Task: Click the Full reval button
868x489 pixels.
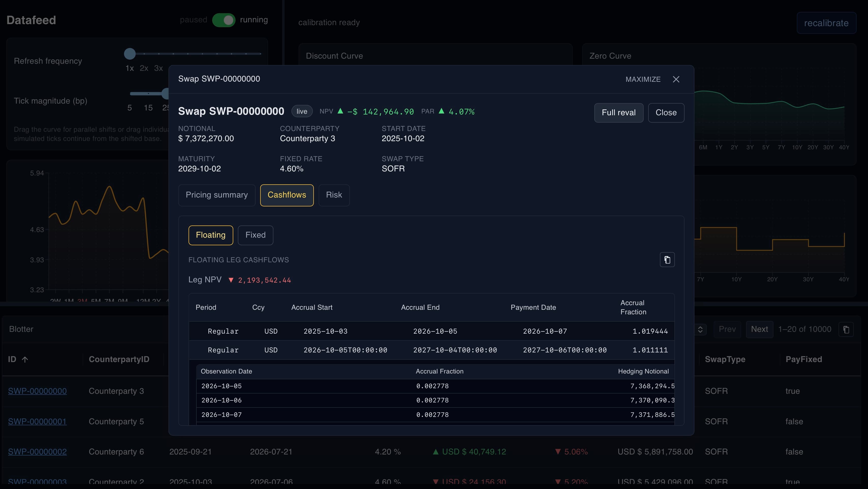Action: (618, 112)
